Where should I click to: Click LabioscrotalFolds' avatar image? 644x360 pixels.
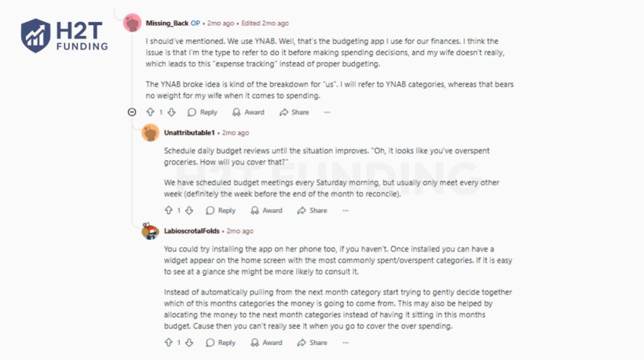tap(150, 232)
